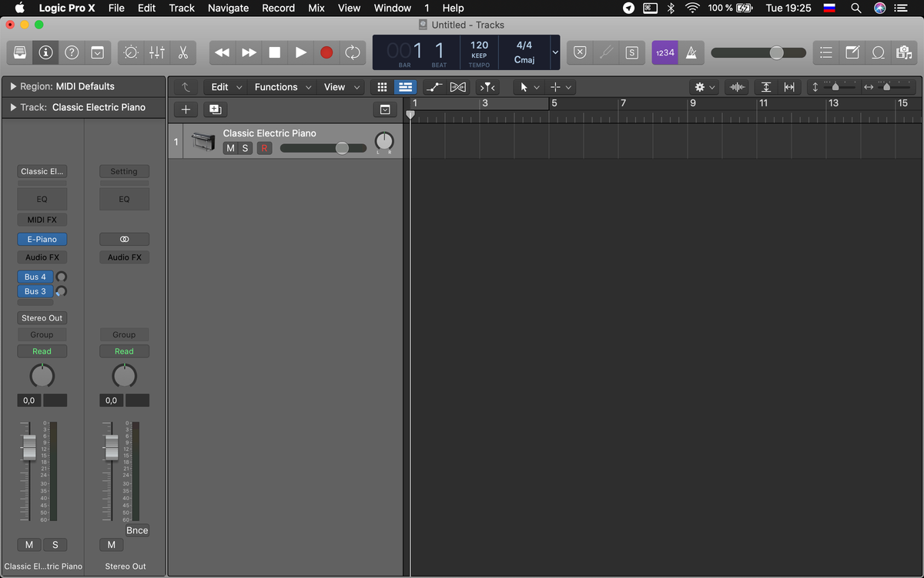
Task: Open the Track menu in the menu bar
Action: (182, 8)
